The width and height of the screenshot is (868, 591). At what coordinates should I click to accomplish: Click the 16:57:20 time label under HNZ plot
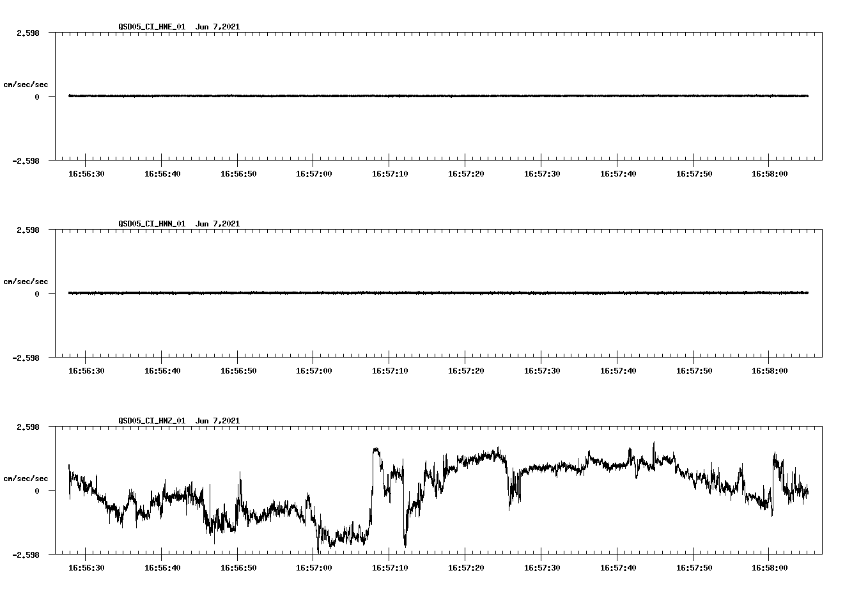click(x=466, y=568)
